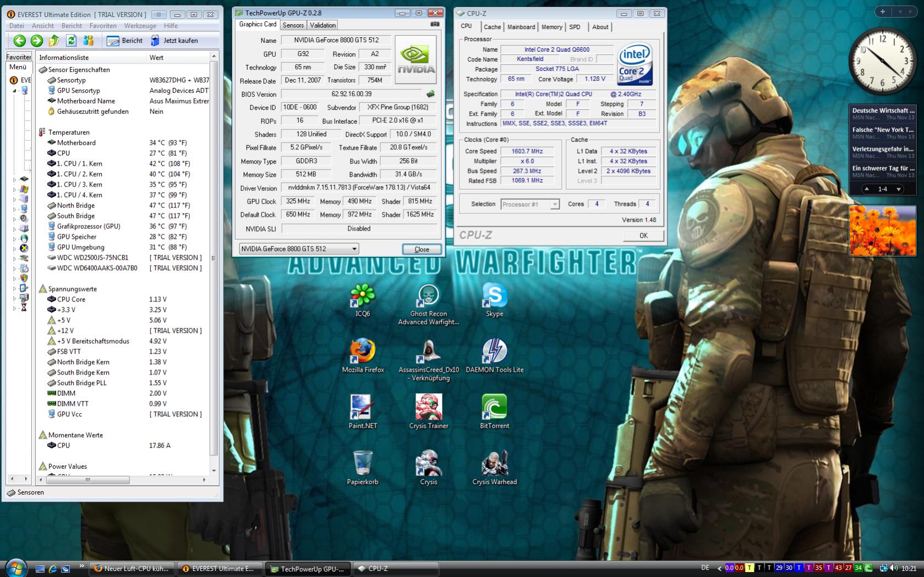Open the Werkzeuge menu in EVEREST

click(140, 26)
